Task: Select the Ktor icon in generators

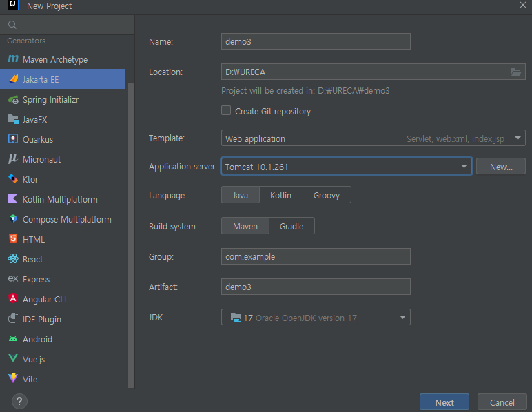Action: pyautogui.click(x=13, y=179)
